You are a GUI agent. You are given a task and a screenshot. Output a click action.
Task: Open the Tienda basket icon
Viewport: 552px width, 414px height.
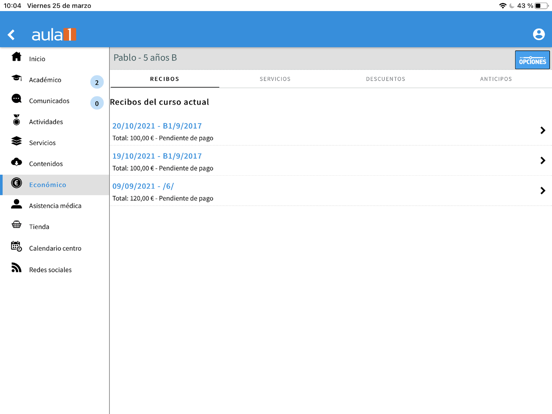(x=16, y=224)
